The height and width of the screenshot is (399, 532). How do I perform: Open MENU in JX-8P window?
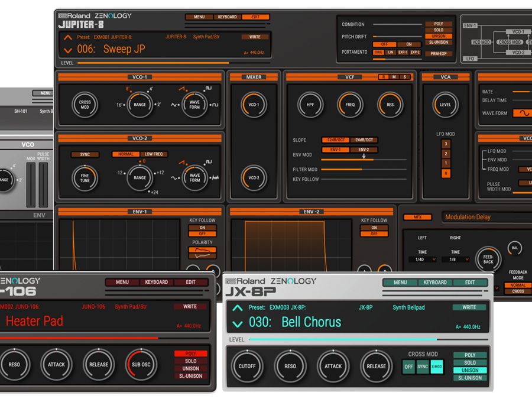[x=400, y=283]
